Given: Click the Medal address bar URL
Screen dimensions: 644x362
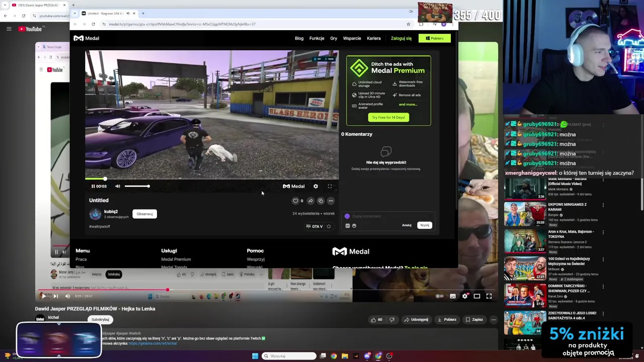Looking at the screenshot, I should click(182, 24).
